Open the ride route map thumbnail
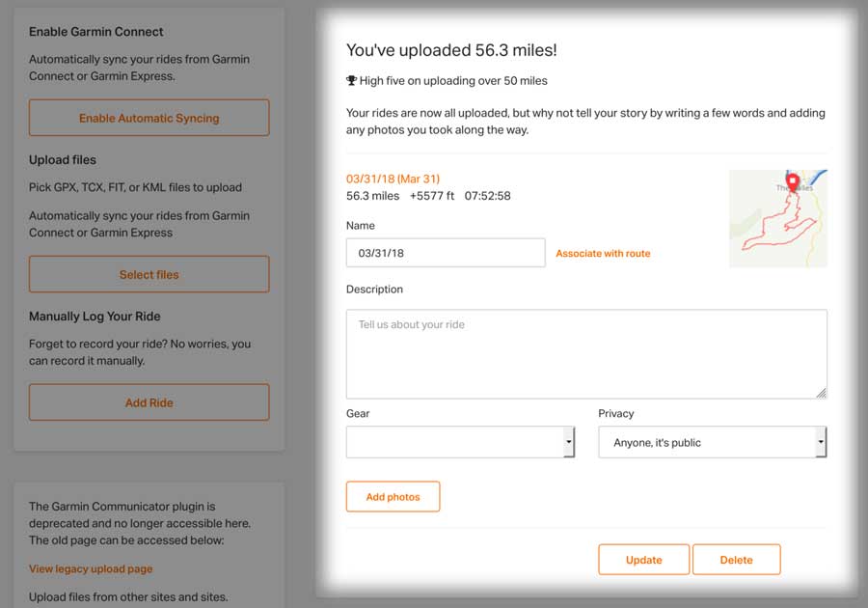The height and width of the screenshot is (608, 868). click(x=777, y=218)
